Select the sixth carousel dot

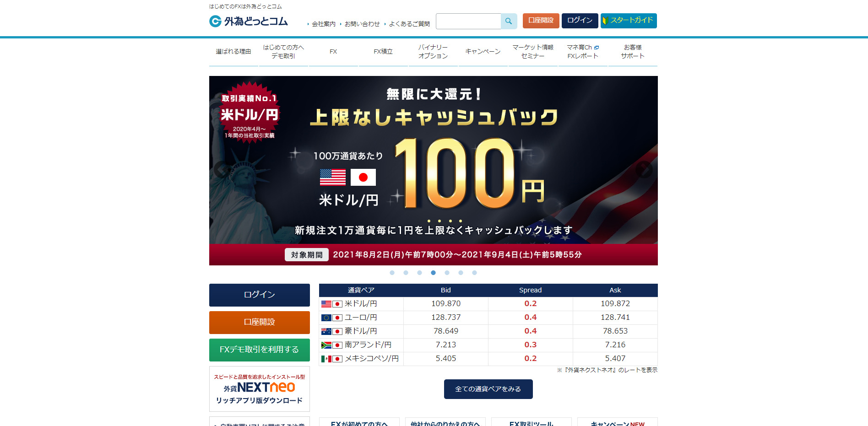[461, 273]
